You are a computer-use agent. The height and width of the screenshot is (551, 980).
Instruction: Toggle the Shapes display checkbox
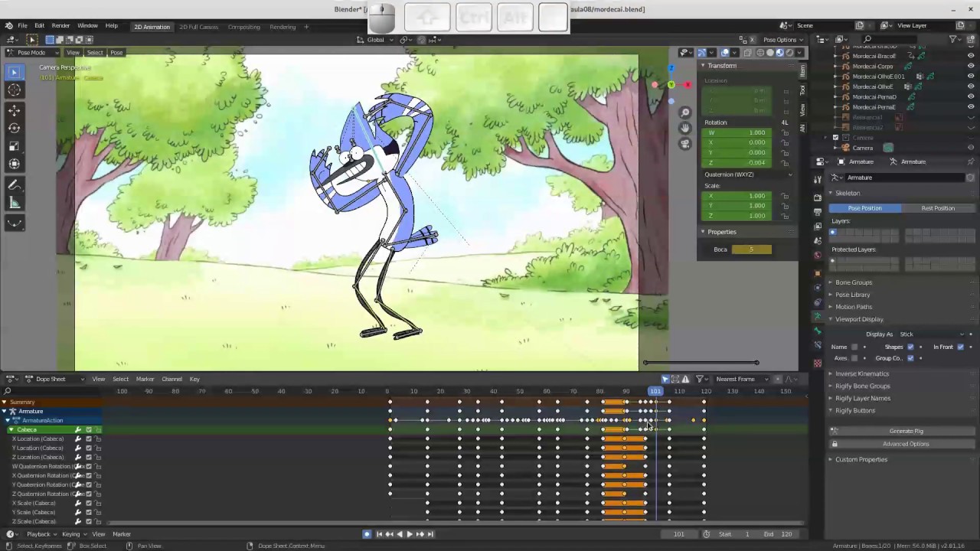click(910, 347)
